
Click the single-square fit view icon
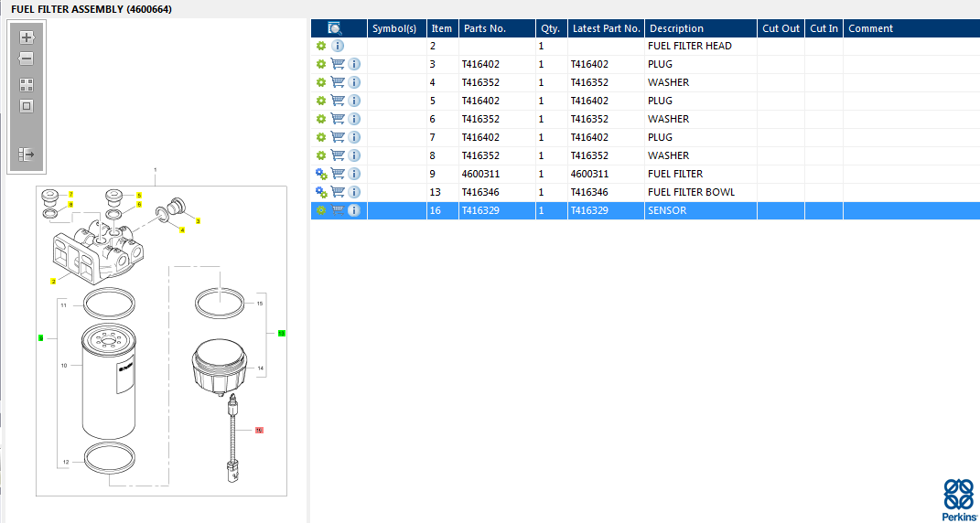tap(27, 106)
